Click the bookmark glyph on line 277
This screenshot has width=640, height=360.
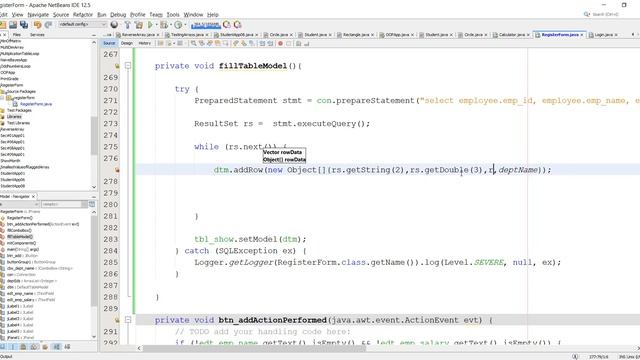click(x=117, y=170)
